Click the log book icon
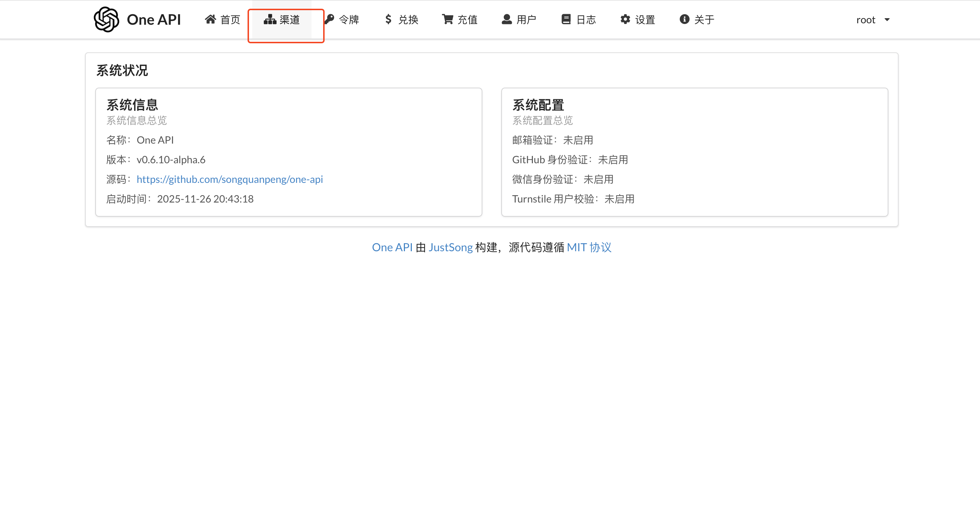Image resolution: width=980 pixels, height=509 pixels. pos(566,19)
